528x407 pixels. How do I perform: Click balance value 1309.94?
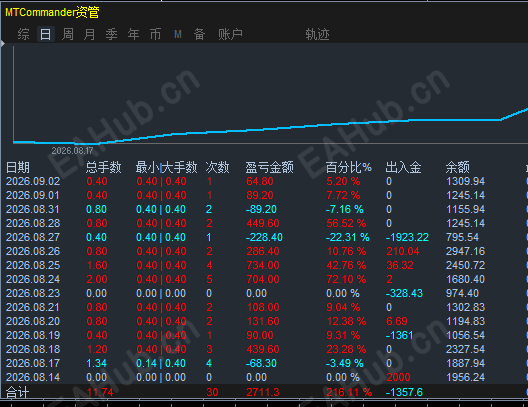466,181
